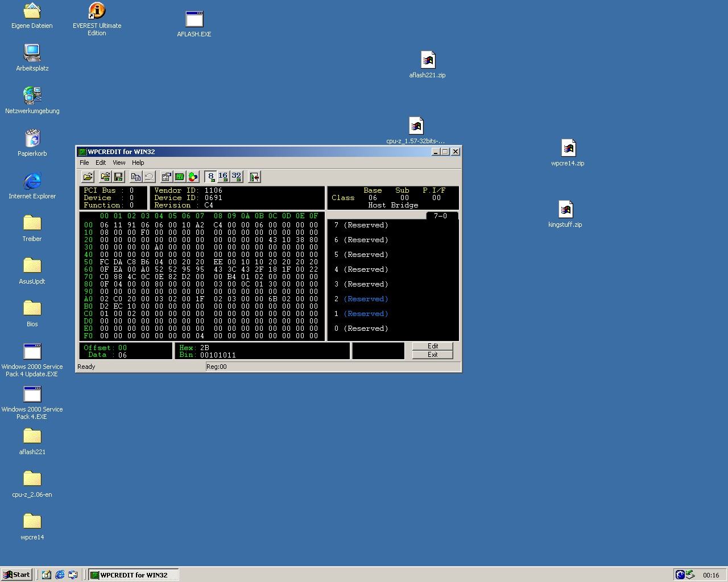Click the copy toolbar icon
The height and width of the screenshot is (582, 728).
(135, 177)
